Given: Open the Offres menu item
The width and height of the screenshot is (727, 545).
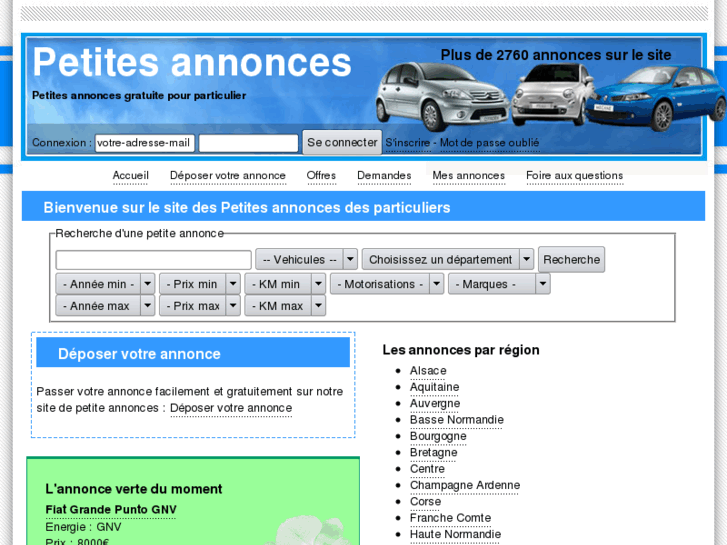Looking at the screenshot, I should [321, 176].
